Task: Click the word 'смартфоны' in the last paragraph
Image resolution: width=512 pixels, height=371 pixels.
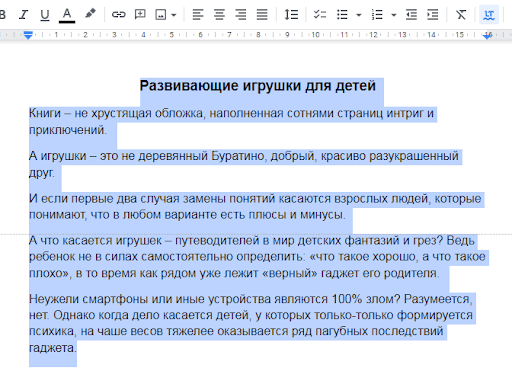Action: click(x=115, y=299)
